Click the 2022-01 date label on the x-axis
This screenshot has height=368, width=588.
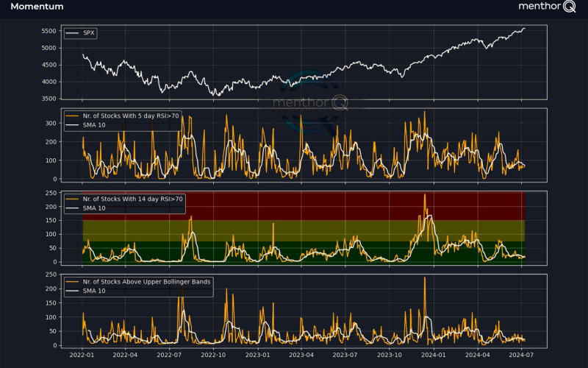click(x=82, y=354)
